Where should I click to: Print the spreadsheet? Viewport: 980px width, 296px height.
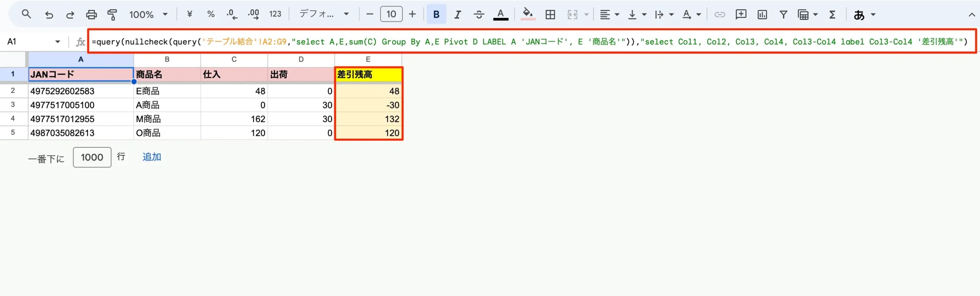coord(91,15)
